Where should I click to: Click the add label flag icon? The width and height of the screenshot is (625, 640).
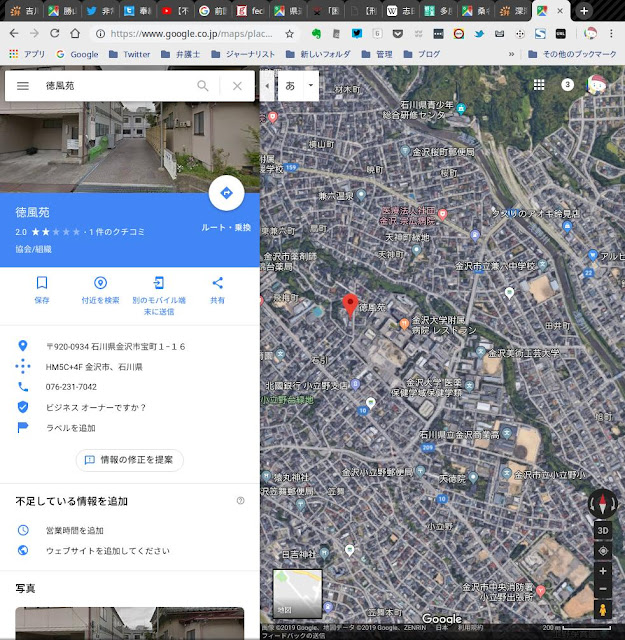23,427
